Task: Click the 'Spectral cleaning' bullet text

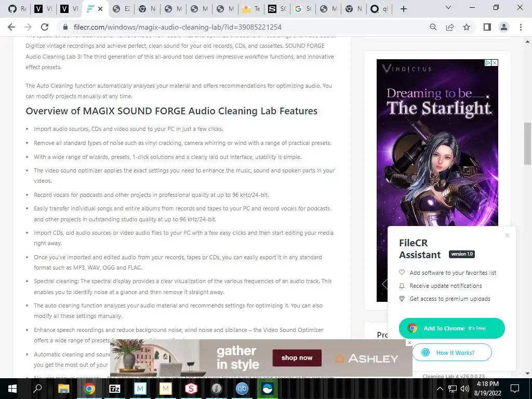Action: [x=183, y=286]
